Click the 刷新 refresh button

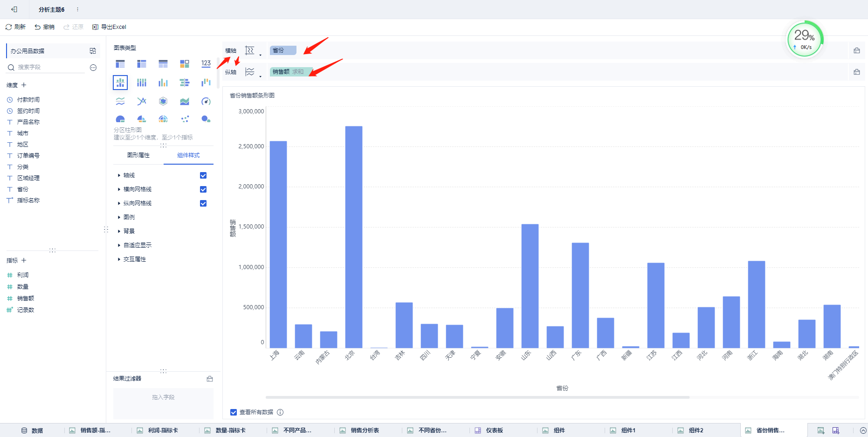click(x=15, y=27)
